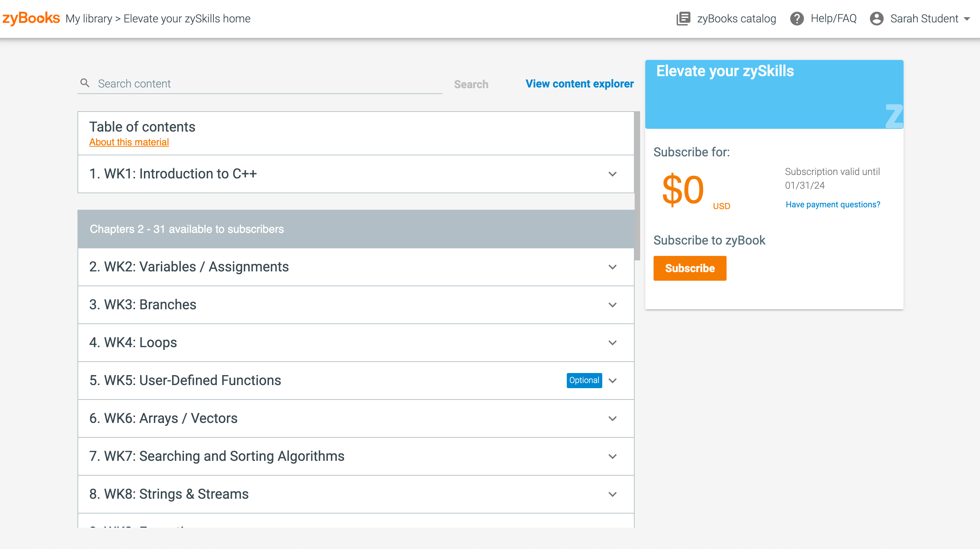Image resolution: width=980 pixels, height=549 pixels.
Task: Click the Optional badge on WK5
Action: 584,380
